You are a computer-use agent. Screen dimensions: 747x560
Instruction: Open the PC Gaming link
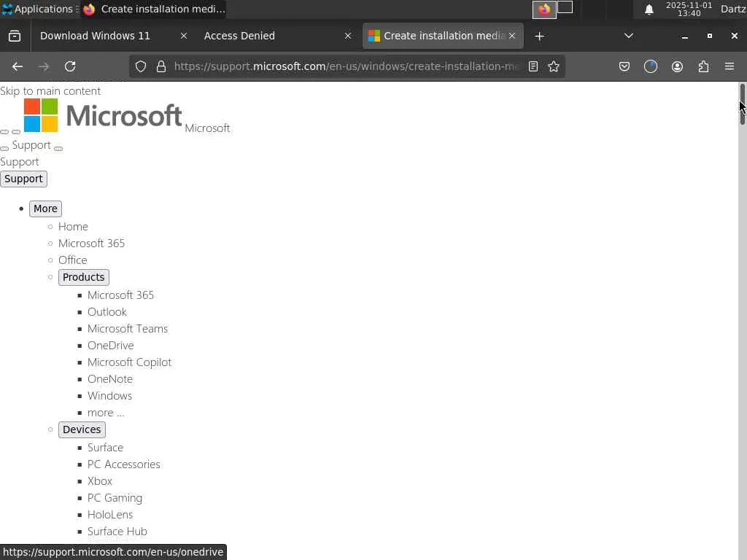pyautogui.click(x=115, y=498)
